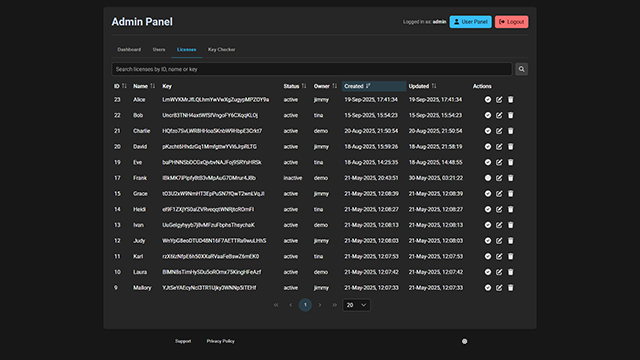The width and height of the screenshot is (640, 360).
Task: Edit the Frank license row
Action: 499,178
